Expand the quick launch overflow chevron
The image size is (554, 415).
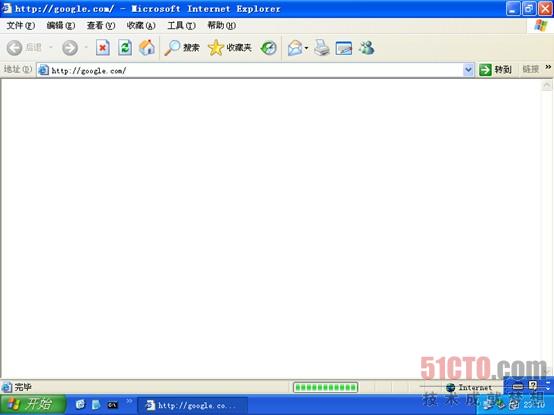(x=129, y=401)
